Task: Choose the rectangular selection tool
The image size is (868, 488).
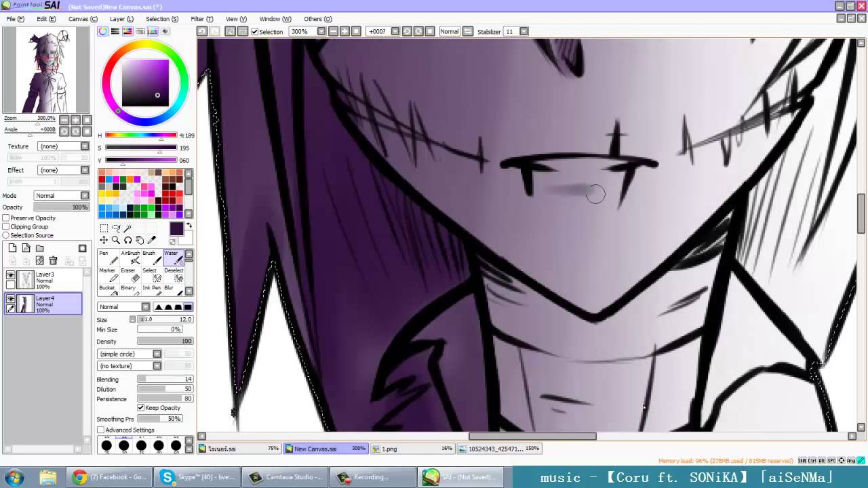Action: (x=104, y=228)
